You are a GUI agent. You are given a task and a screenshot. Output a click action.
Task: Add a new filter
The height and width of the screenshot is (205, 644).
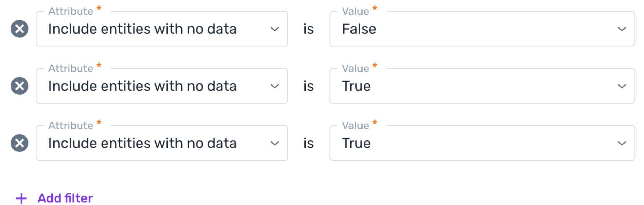click(x=54, y=198)
